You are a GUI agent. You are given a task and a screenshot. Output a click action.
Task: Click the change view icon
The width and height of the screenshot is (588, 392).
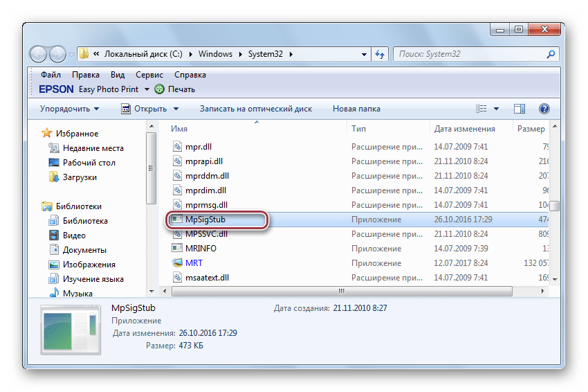point(481,109)
